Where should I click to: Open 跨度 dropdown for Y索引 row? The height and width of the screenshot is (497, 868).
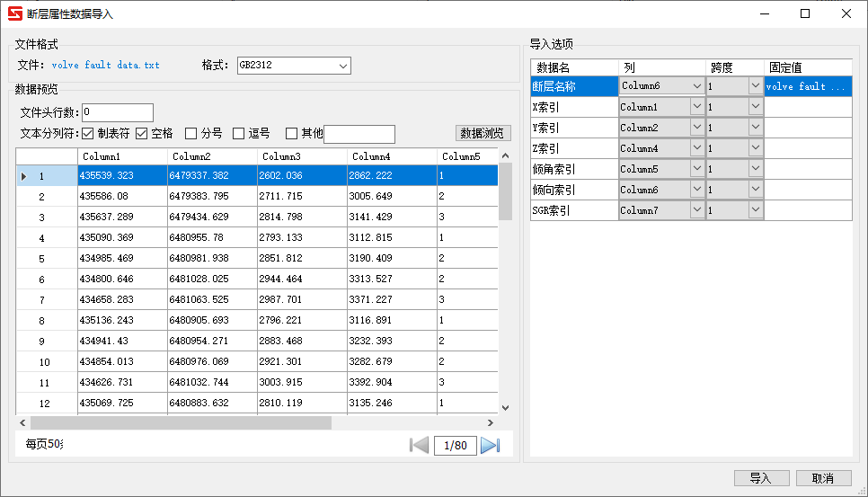coord(756,128)
